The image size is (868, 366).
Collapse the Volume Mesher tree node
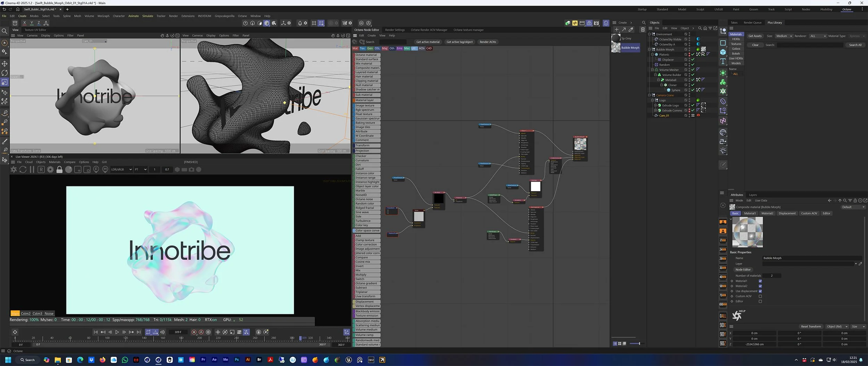(x=652, y=70)
